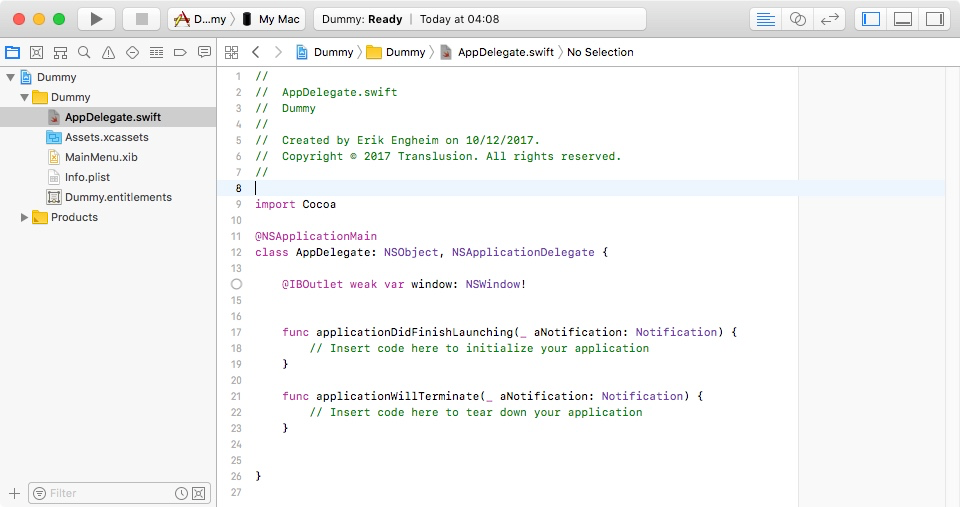Click the IBOutlet connection circle for window
960x507 pixels.
click(x=236, y=284)
